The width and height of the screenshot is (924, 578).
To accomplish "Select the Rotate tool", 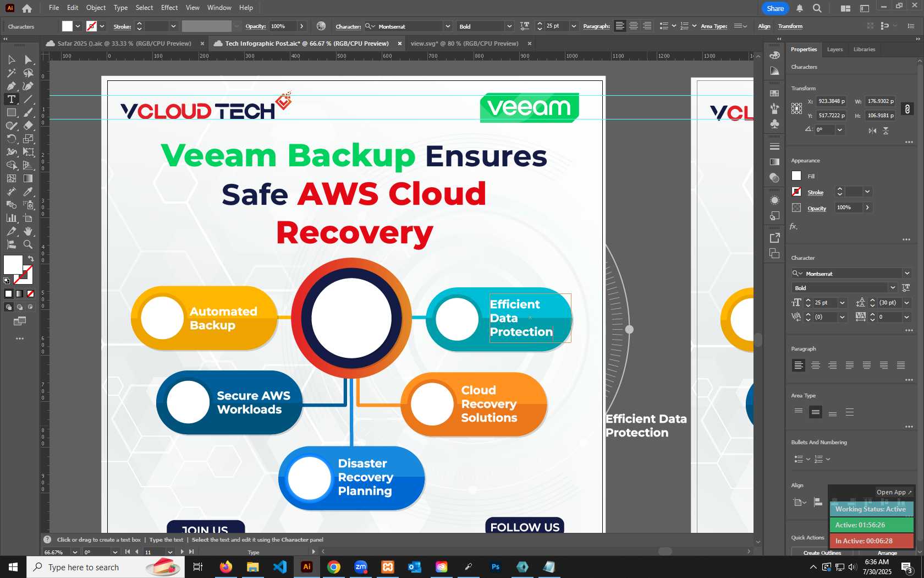I will point(11,139).
